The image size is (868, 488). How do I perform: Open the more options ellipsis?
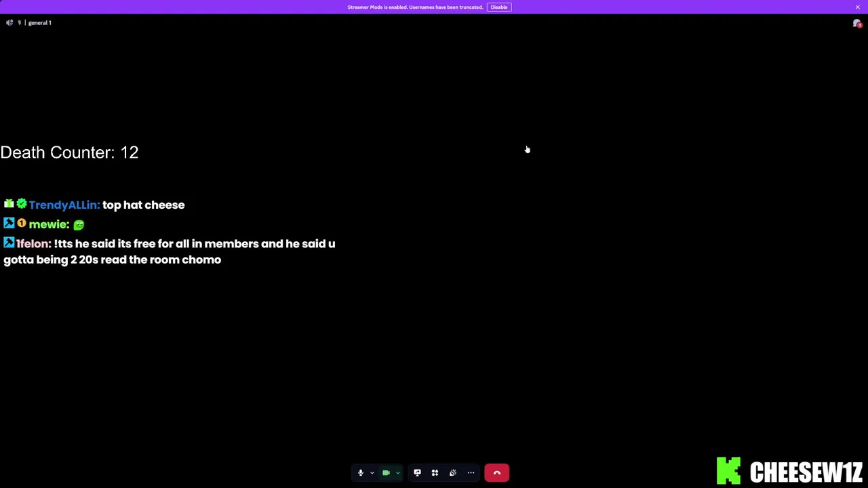(471, 473)
